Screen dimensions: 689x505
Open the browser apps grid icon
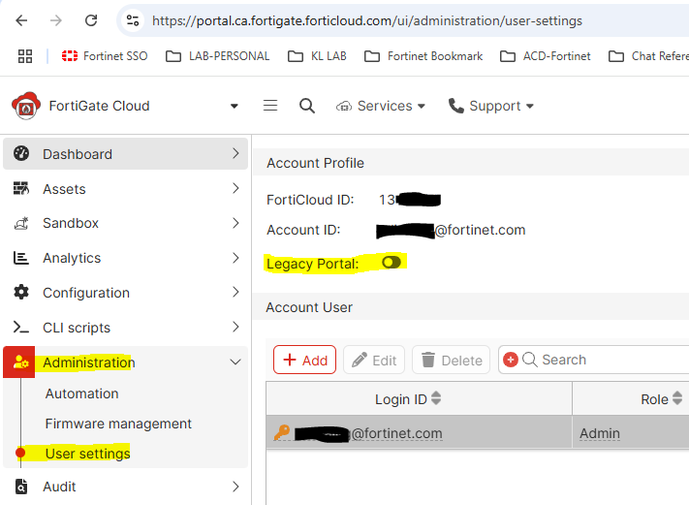(x=25, y=56)
